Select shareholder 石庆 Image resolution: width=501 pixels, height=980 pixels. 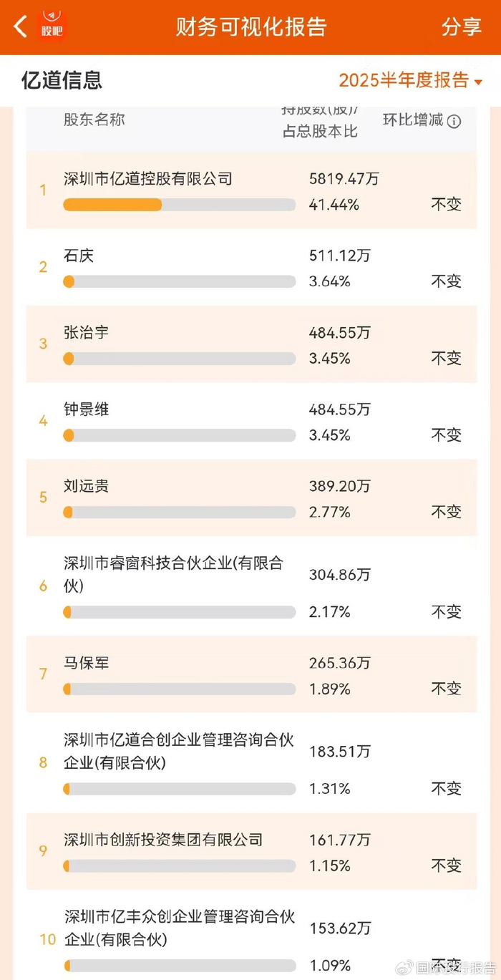click(x=79, y=256)
